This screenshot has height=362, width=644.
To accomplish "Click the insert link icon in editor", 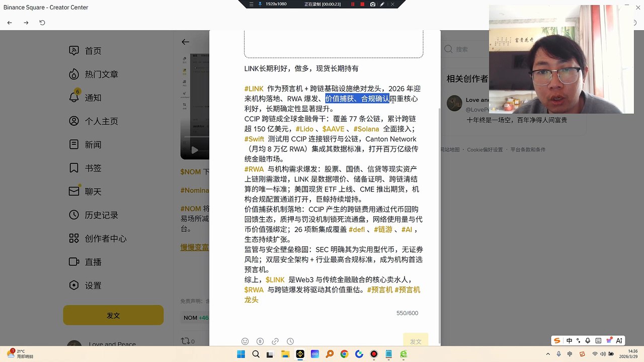I will tap(275, 341).
